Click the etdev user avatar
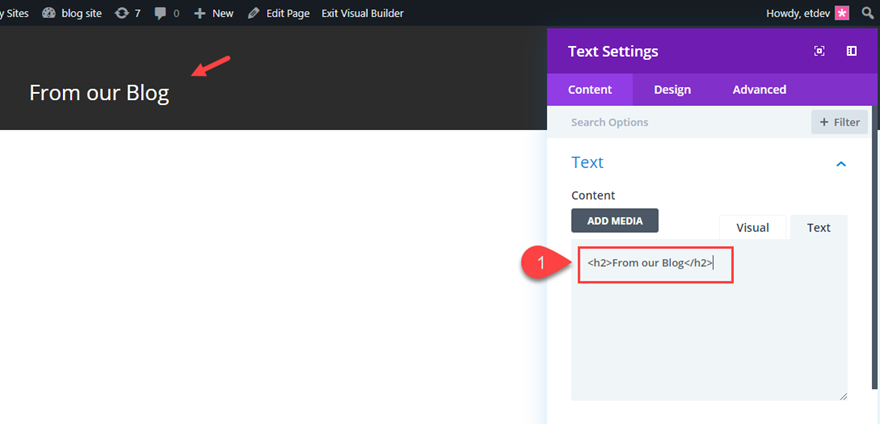Viewport: 880px width, 424px height. pos(842,13)
